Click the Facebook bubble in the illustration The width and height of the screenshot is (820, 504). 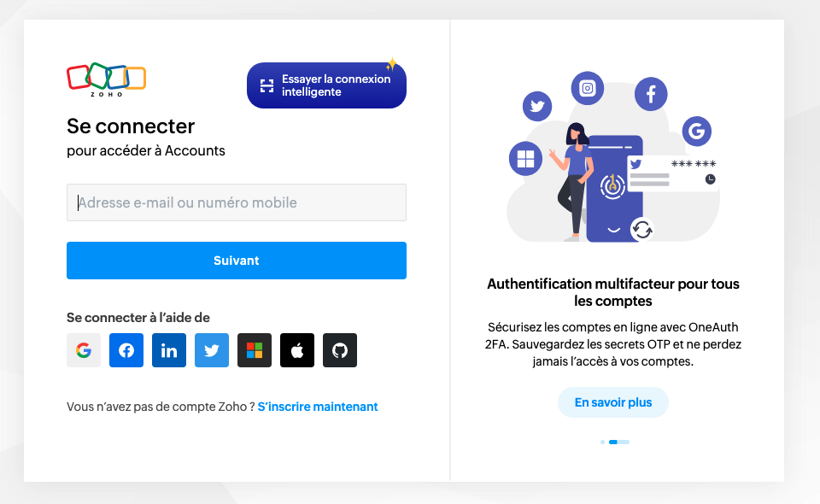pos(651,94)
